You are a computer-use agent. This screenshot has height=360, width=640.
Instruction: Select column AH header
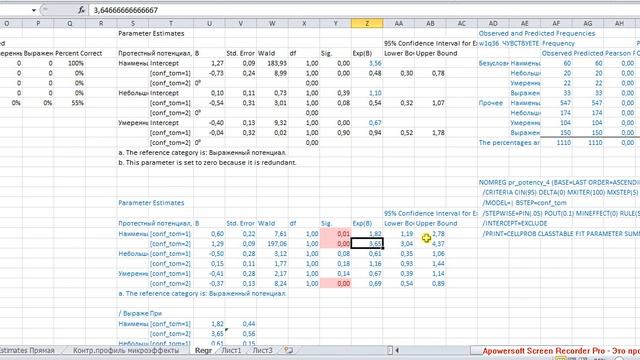[619, 24]
